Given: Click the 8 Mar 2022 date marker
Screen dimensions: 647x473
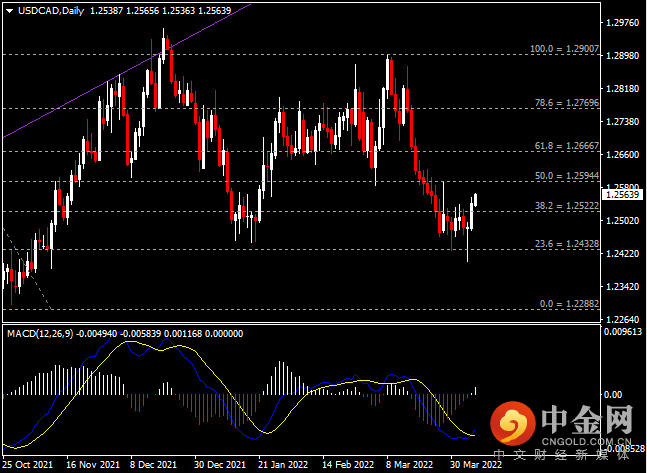Looking at the screenshot, I should pyautogui.click(x=410, y=465).
